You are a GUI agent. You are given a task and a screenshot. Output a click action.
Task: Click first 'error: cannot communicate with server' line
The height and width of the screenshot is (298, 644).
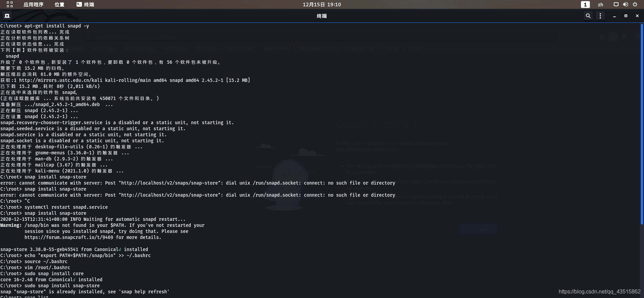198,183
